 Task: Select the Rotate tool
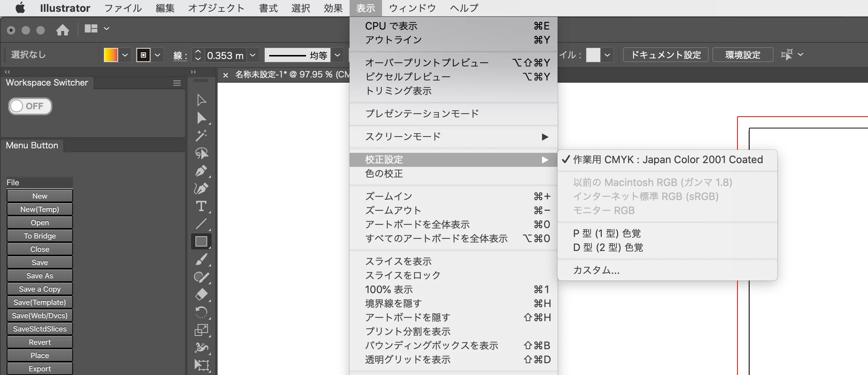click(201, 312)
